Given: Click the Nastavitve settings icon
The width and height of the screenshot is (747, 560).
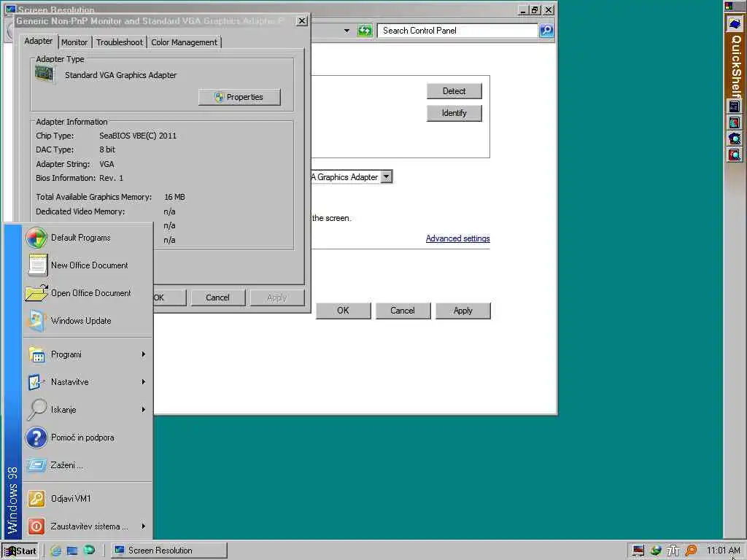Looking at the screenshot, I should click(36, 382).
